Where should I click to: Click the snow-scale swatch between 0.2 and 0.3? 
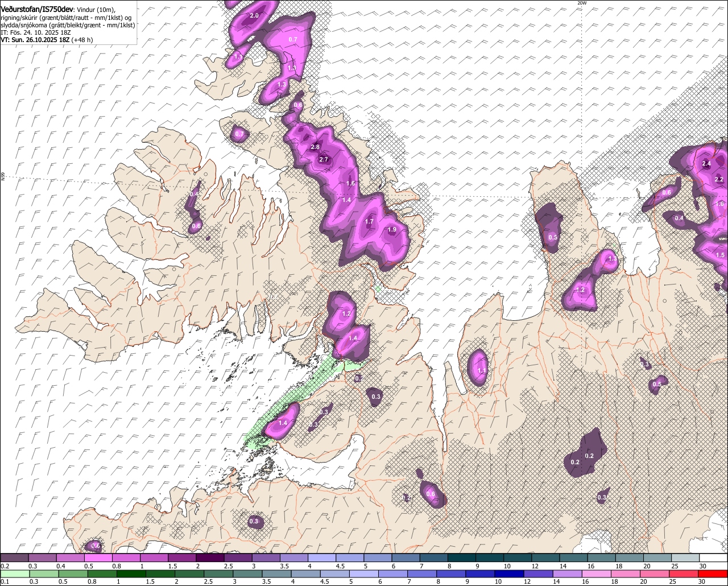pos(14,558)
